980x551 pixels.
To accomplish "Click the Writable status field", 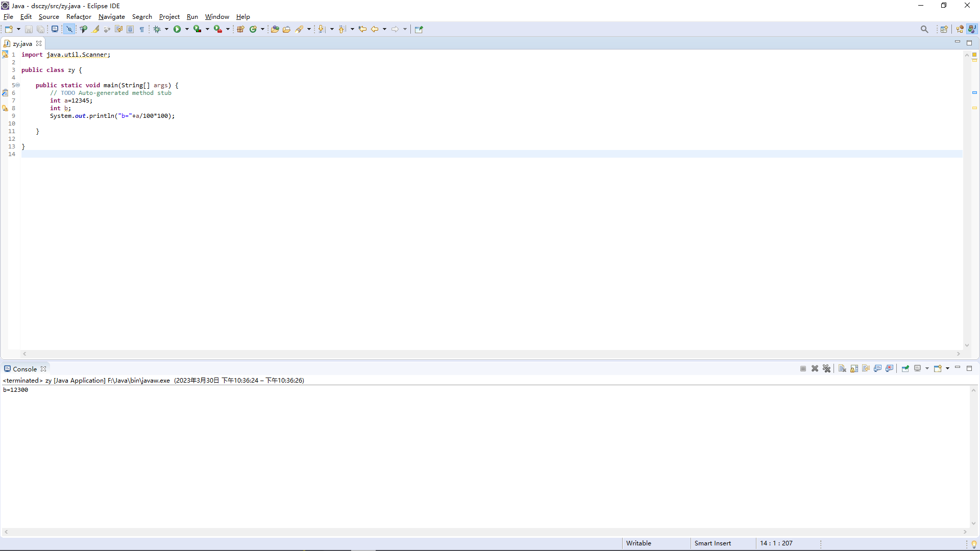I will point(639,543).
